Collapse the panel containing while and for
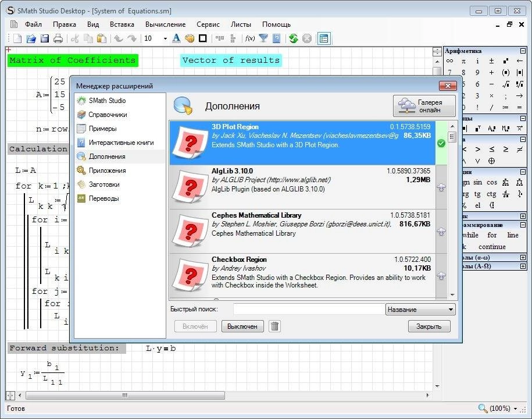The height and width of the screenshot is (419, 532). [x=523, y=225]
